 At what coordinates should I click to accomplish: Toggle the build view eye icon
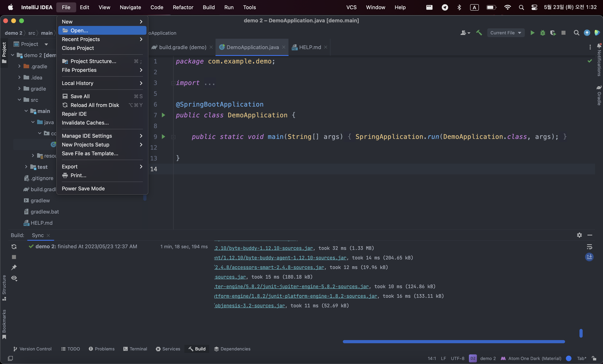[x=14, y=278]
